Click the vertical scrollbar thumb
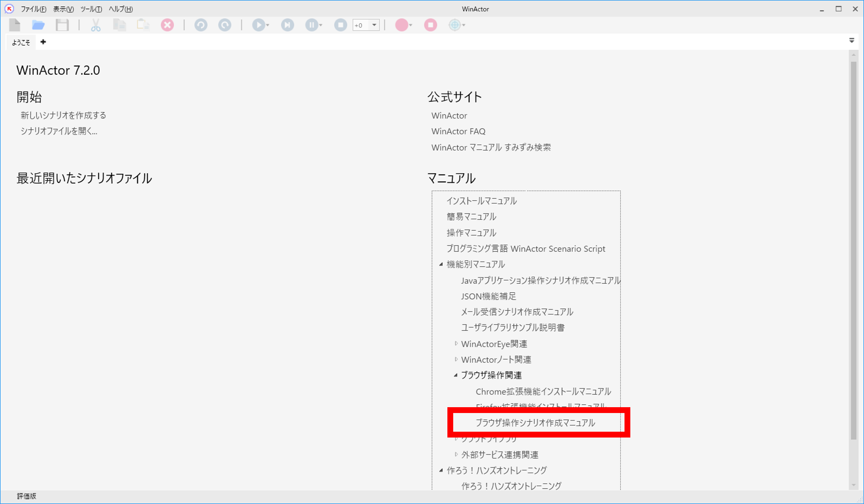Image resolution: width=864 pixels, height=504 pixels. pos(854,251)
